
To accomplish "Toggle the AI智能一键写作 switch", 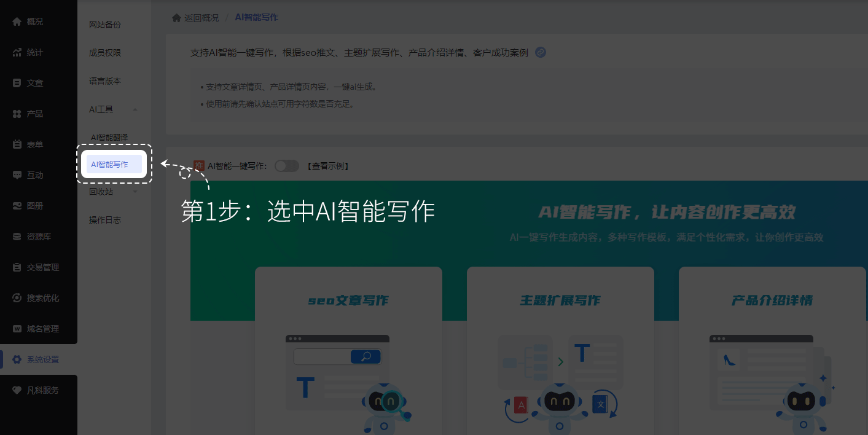I will (x=286, y=166).
